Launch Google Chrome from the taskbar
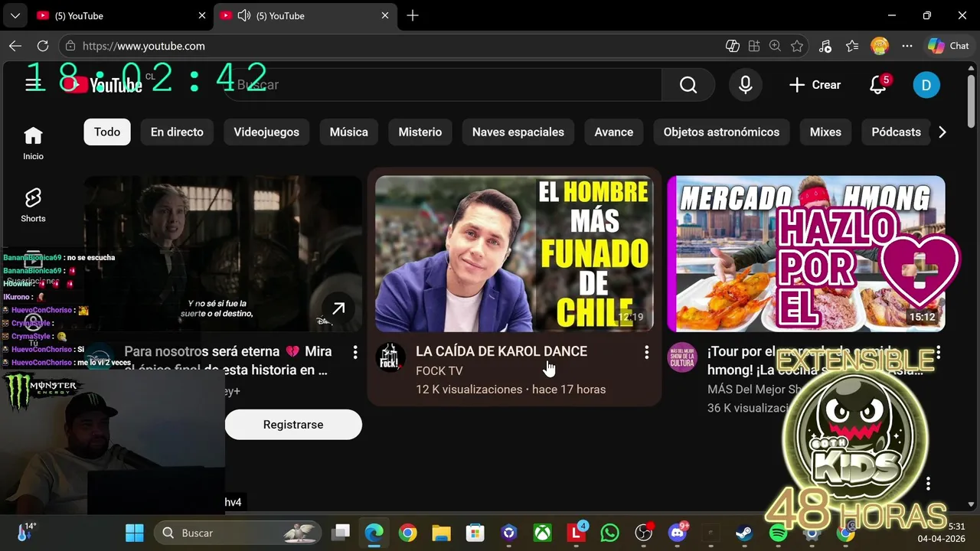Image resolution: width=980 pixels, height=551 pixels. pyautogui.click(x=407, y=533)
